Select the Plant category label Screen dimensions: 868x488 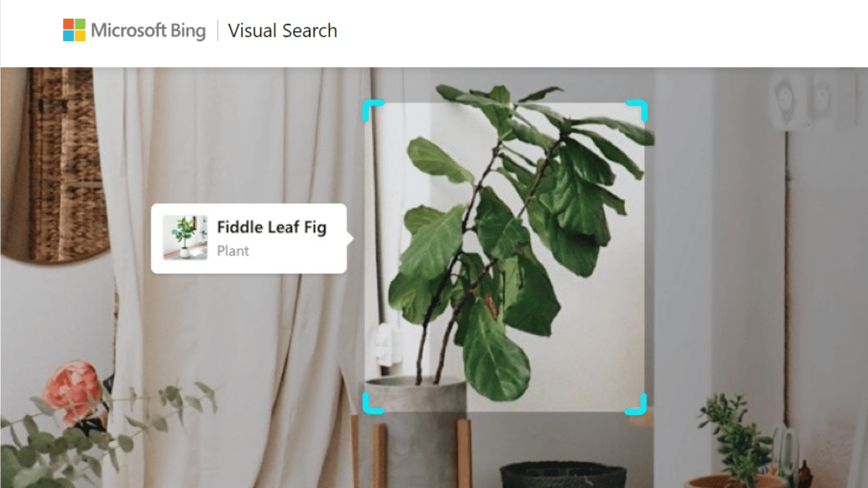pos(233,251)
